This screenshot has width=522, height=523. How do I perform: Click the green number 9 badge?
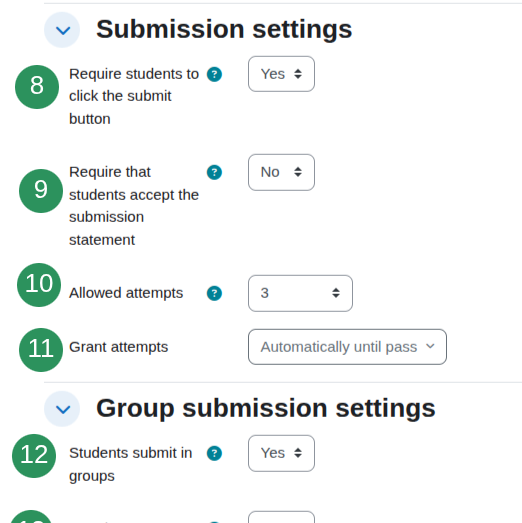tap(41, 191)
